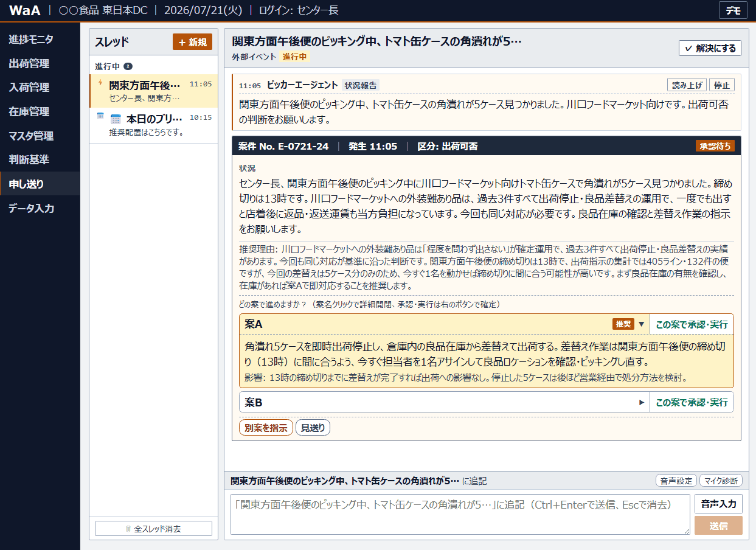Select the 申し送り sidebar item
Screen dimensions: 756x550
click(40, 184)
